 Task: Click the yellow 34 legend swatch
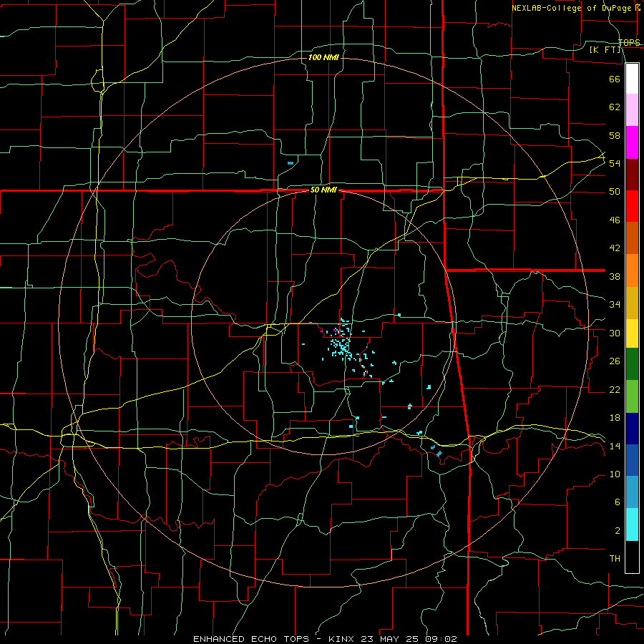(x=632, y=333)
